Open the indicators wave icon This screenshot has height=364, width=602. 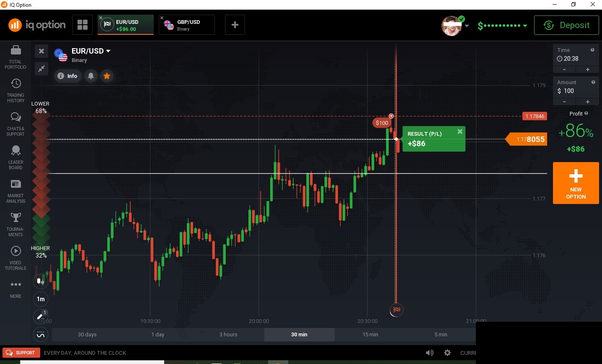41,335
